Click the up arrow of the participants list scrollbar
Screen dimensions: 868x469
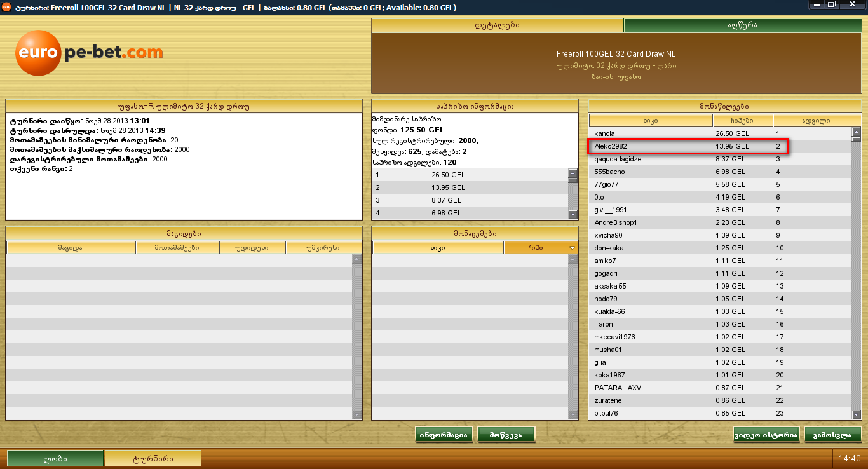pos(856,132)
